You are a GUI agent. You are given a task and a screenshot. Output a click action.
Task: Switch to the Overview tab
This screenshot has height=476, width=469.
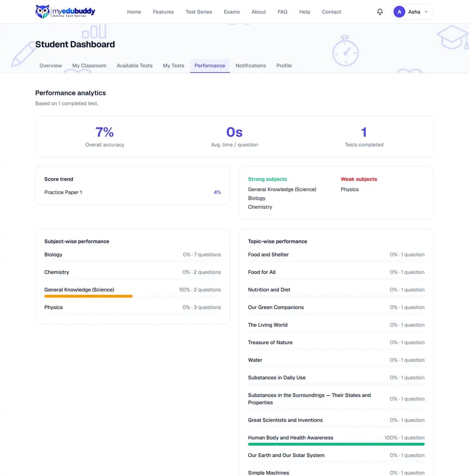51,66
